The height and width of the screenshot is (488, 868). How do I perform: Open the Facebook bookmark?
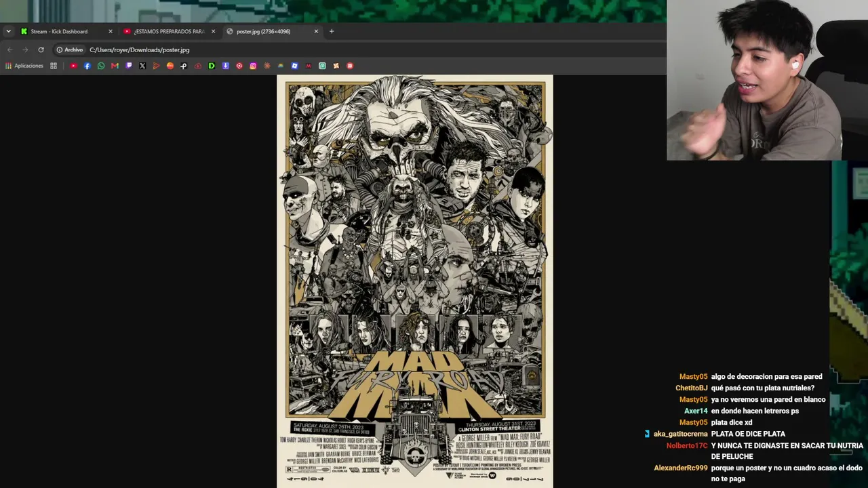(x=87, y=66)
